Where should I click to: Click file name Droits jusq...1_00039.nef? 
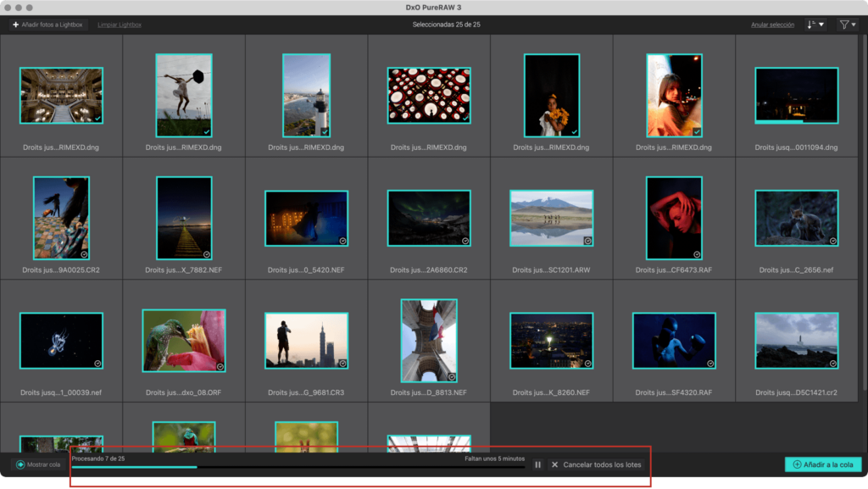[61, 392]
